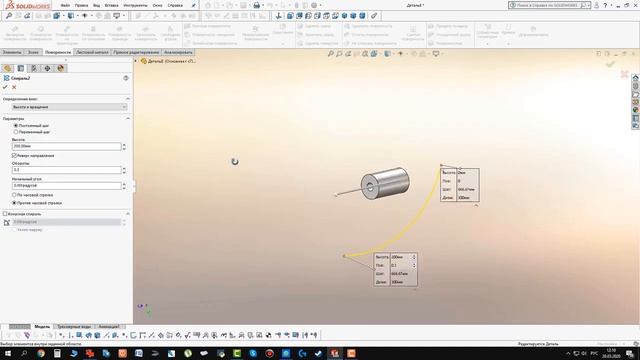Click the Высота value input field
This screenshot has width=640, height=360.
(x=67, y=146)
